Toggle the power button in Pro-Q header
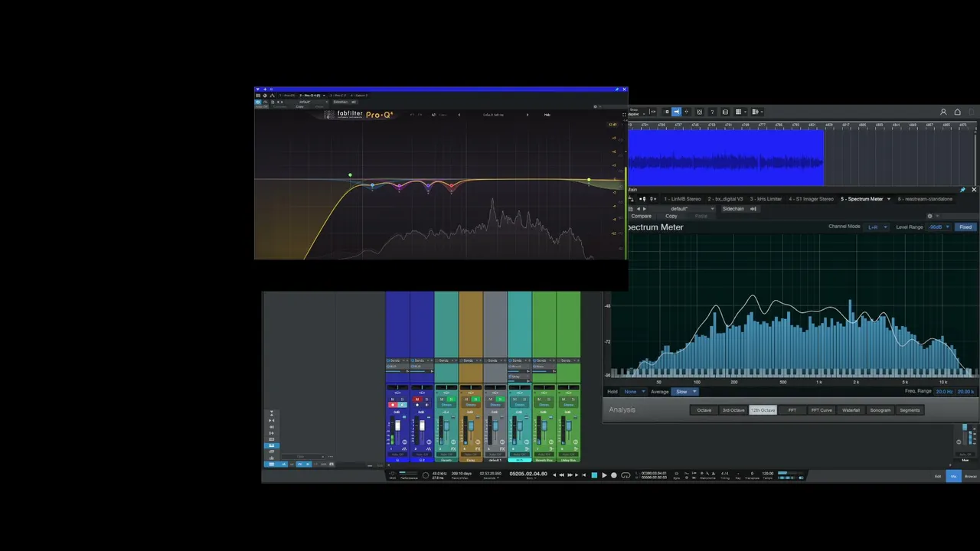The width and height of the screenshot is (980, 551). point(258,102)
